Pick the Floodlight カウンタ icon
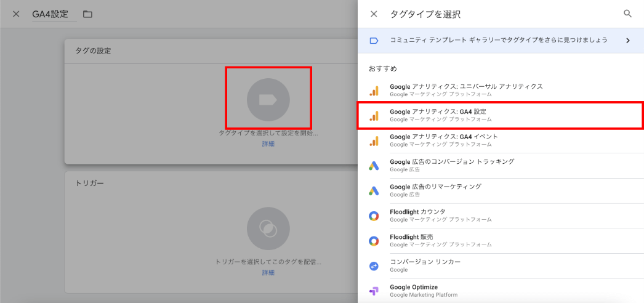The width and height of the screenshot is (644, 303). tap(374, 216)
